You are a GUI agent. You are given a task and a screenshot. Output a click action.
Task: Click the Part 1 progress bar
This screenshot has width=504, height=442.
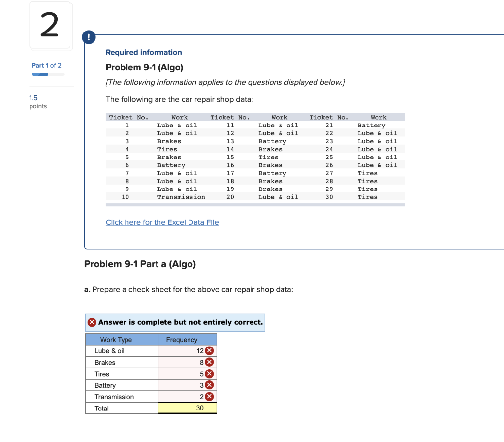click(47, 74)
